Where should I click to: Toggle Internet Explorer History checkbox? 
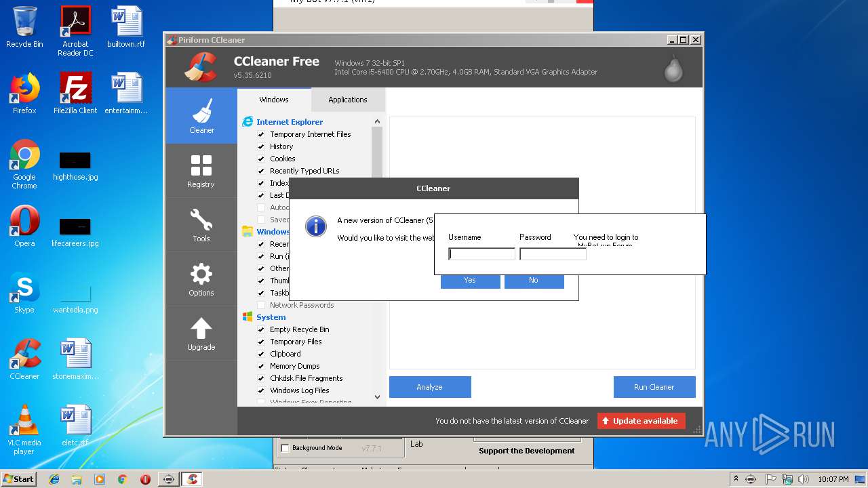click(261, 146)
